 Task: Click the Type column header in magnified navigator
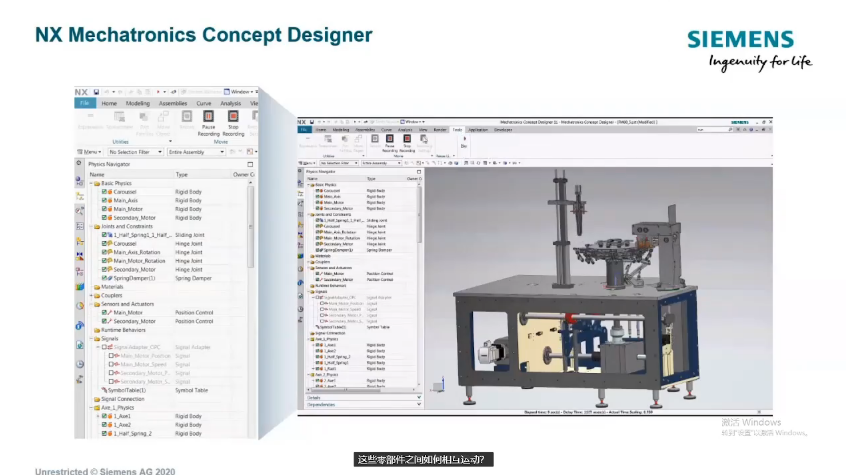coord(182,174)
